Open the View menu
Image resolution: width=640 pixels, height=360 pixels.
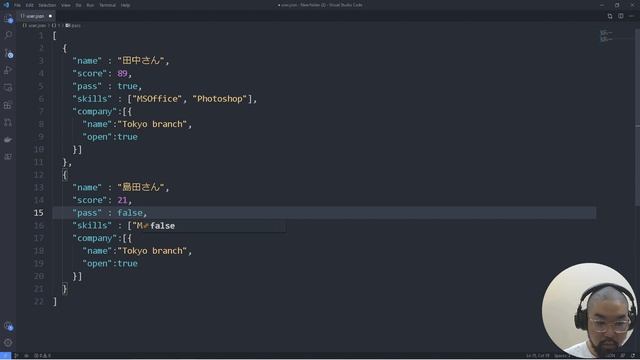point(66,5)
